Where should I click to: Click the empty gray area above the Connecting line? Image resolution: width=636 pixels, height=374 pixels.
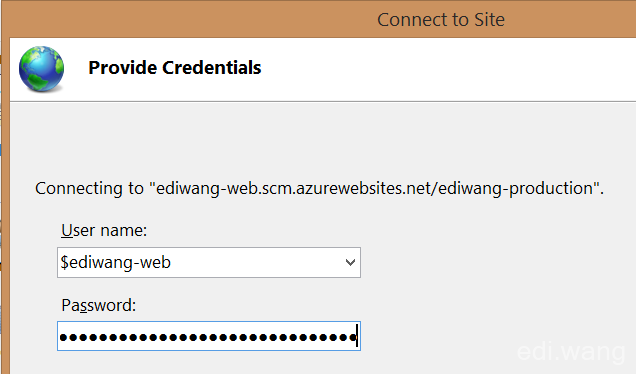coord(316,140)
